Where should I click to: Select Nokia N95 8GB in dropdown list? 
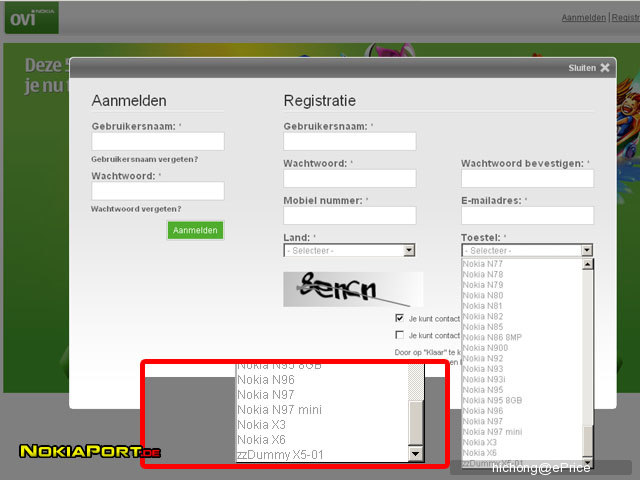[x=522, y=400]
